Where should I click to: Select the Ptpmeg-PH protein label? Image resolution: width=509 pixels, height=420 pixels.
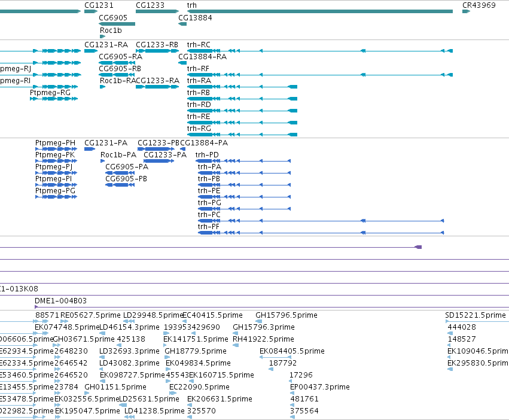click(x=55, y=143)
